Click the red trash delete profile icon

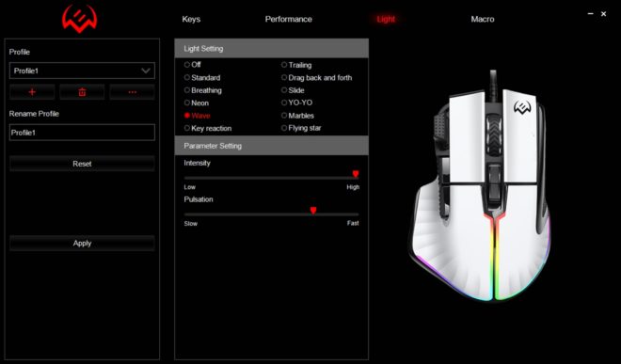82,92
